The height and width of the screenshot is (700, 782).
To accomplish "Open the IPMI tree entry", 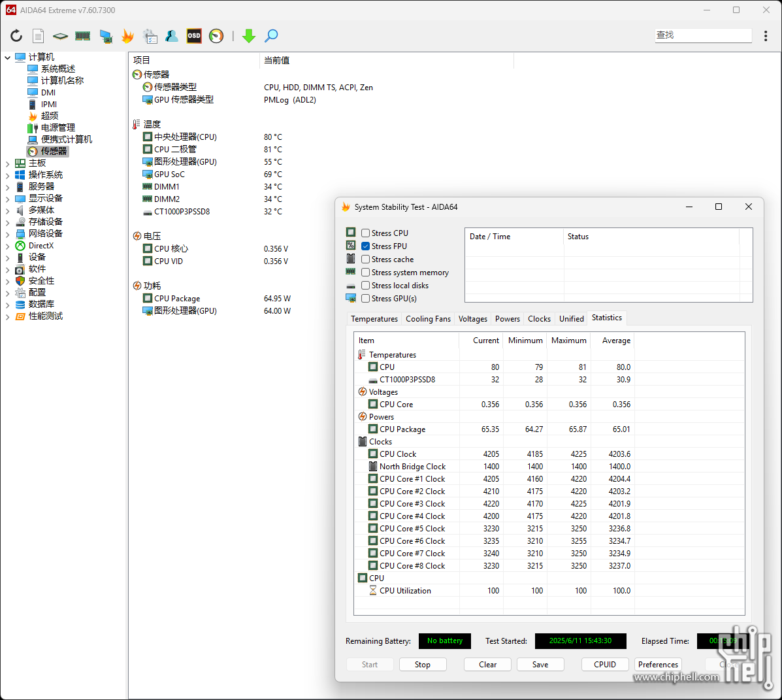I will coord(49,105).
